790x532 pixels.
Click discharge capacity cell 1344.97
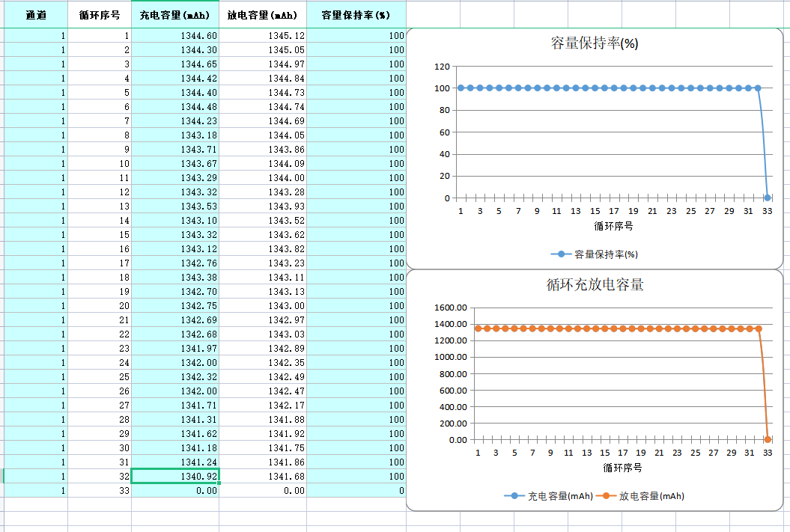point(263,64)
